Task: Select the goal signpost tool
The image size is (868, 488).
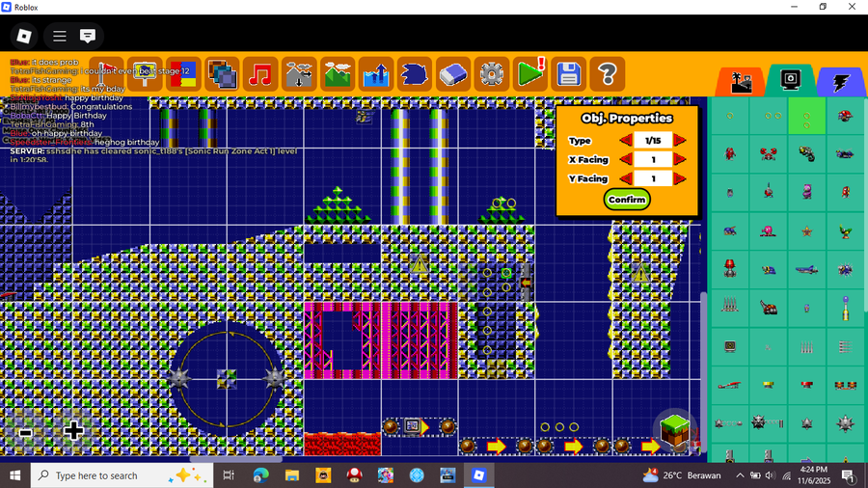Action: click(x=145, y=73)
